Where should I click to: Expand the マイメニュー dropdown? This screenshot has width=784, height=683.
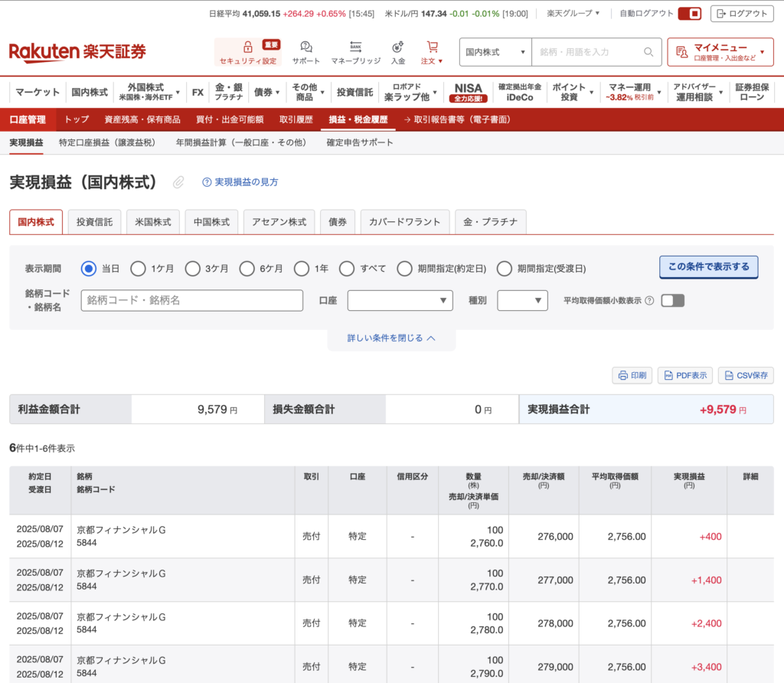[720, 52]
